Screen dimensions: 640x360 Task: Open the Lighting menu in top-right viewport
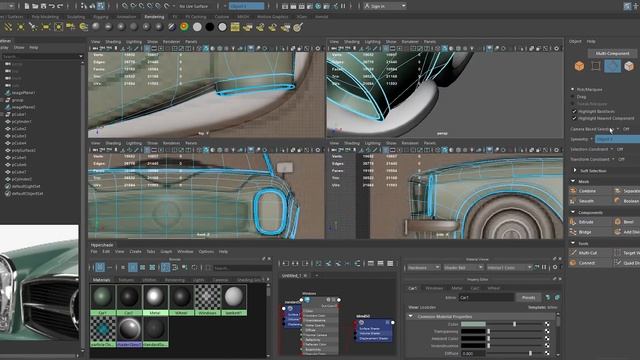click(x=372, y=41)
